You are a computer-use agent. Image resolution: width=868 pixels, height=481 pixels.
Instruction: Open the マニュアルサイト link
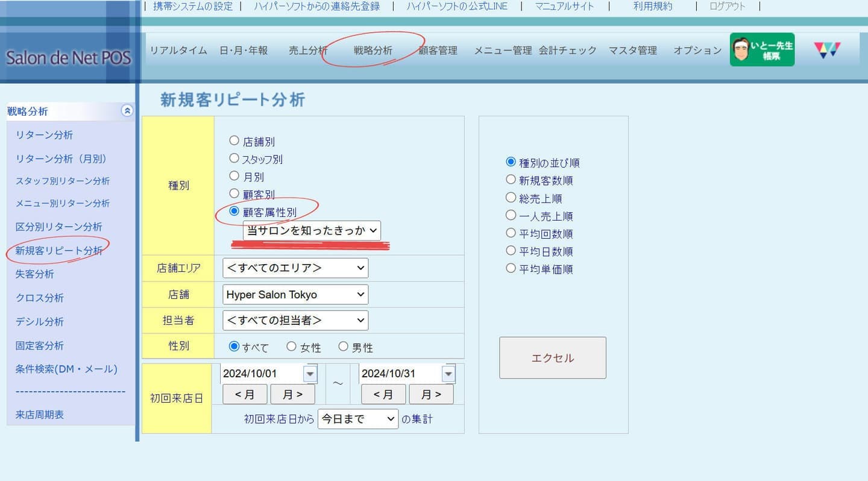pos(564,7)
